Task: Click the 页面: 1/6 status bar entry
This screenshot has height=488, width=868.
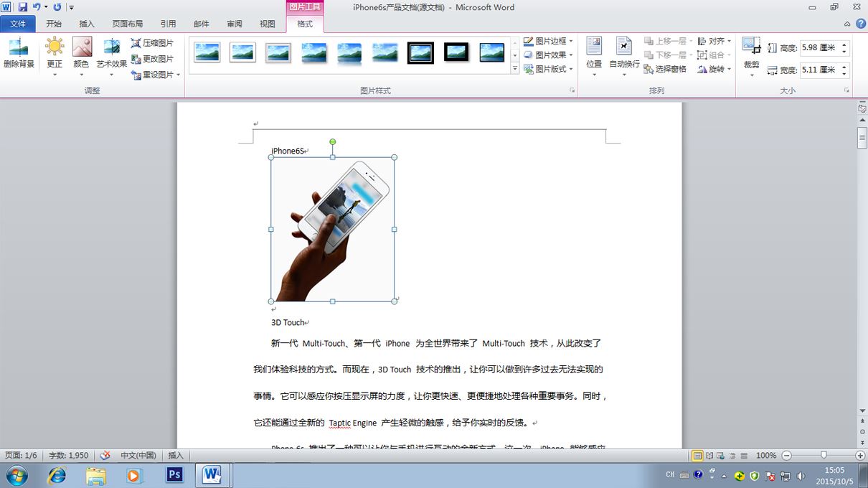Action: [21, 456]
